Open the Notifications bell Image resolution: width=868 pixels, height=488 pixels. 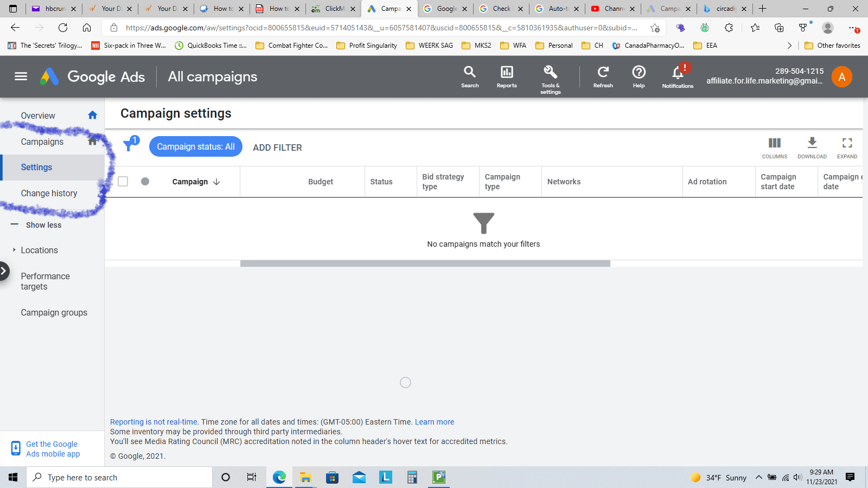click(x=676, y=73)
